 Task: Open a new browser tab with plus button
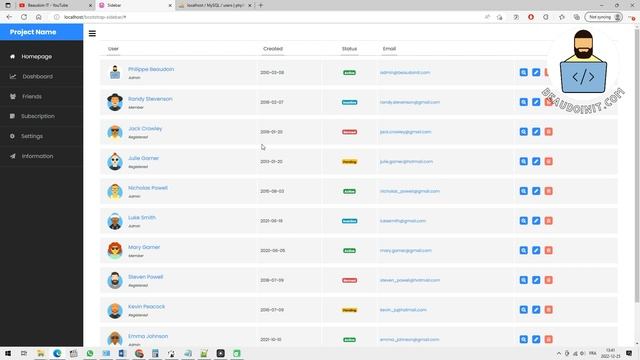261,5
